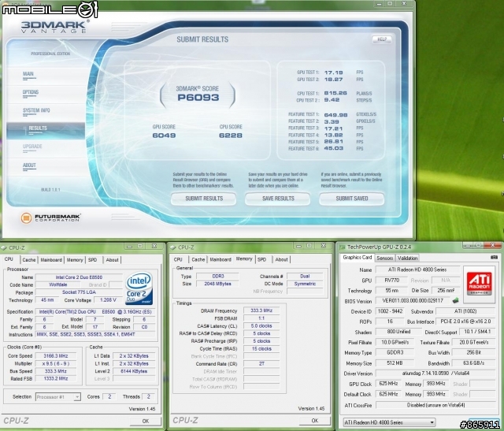504x431 pixels.
Task: Click GPU-Z Driver Version field
Action: tap(435, 373)
